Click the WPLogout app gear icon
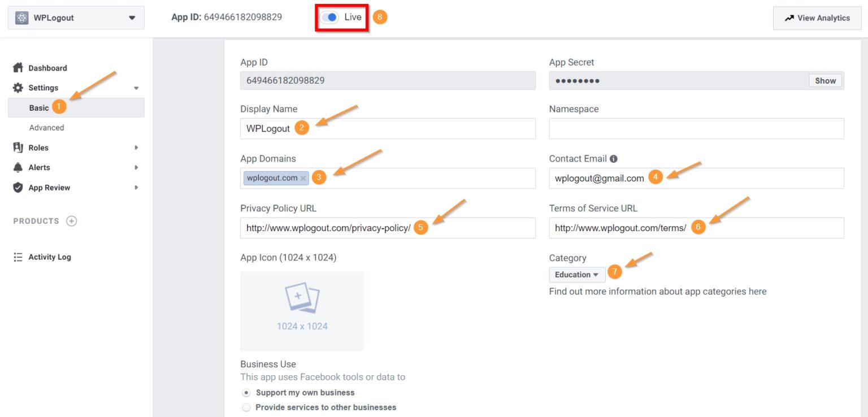Image resolution: width=868 pixels, height=417 pixels. (x=21, y=18)
